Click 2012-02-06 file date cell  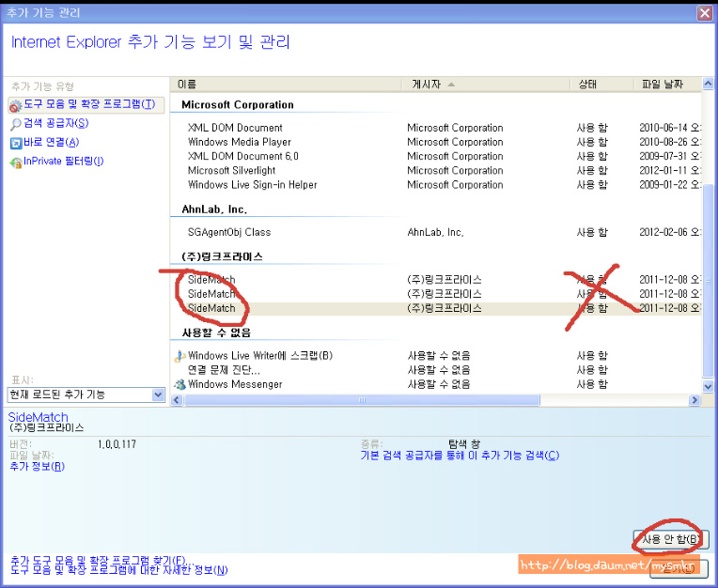669,232
